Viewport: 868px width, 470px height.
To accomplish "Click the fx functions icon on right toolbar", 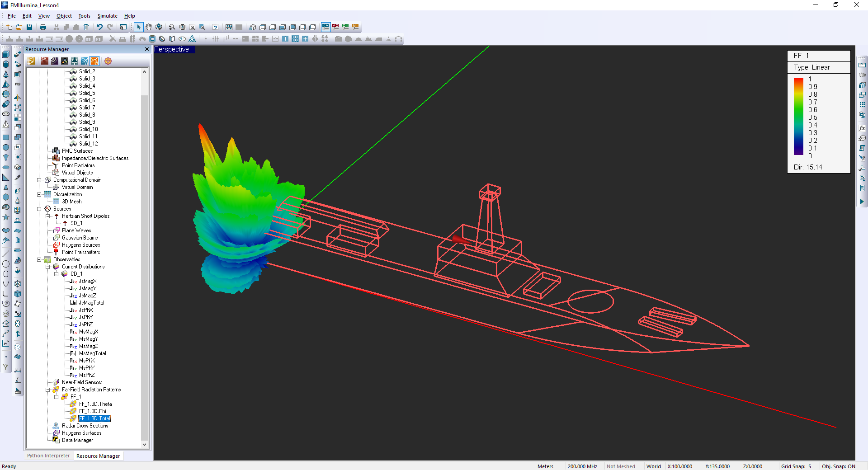I will 862,128.
